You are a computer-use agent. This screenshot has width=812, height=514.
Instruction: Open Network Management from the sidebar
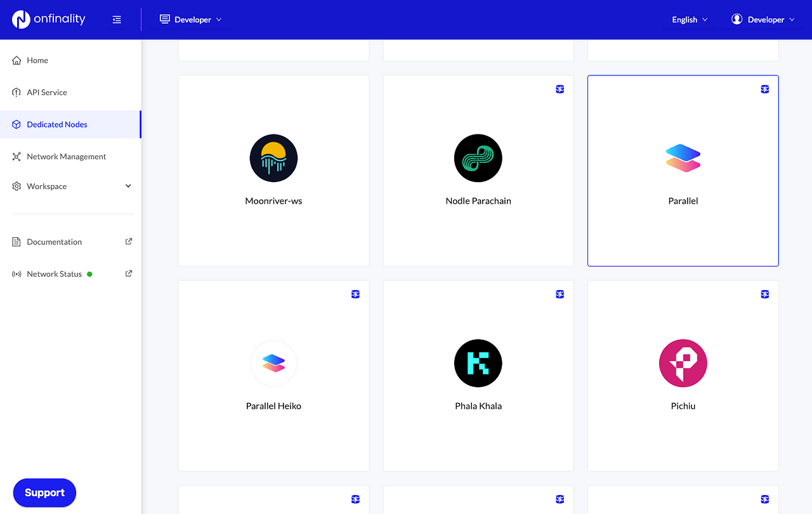point(70,157)
